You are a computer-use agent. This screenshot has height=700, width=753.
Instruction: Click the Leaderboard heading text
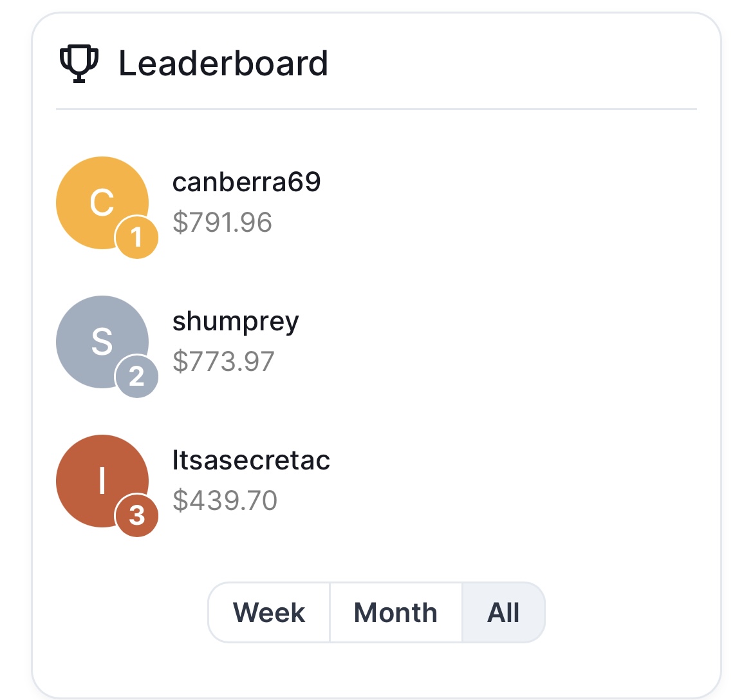point(223,64)
